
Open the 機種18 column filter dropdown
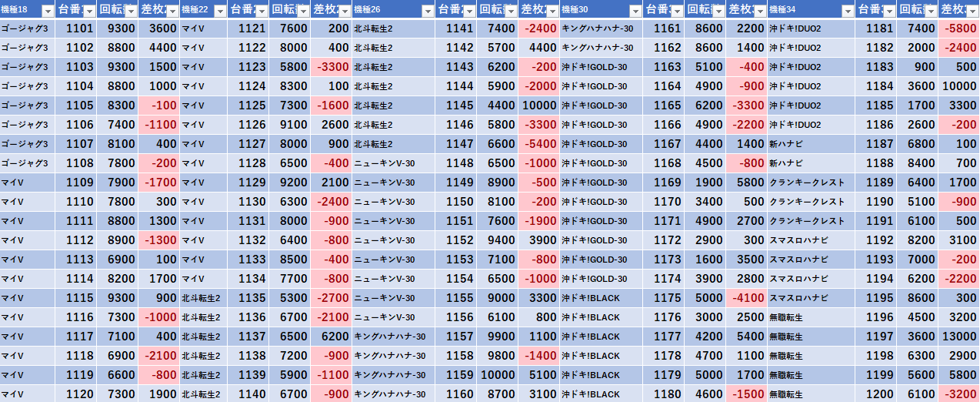pyautogui.click(x=48, y=11)
